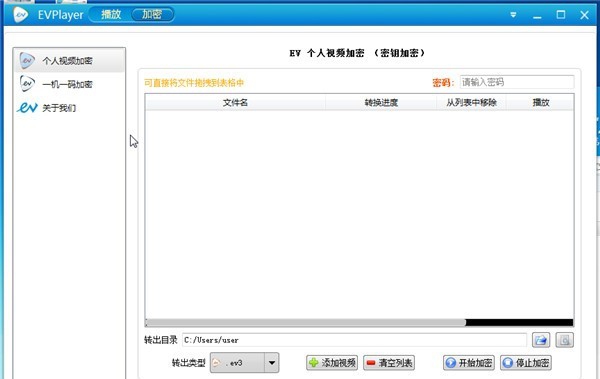Click the horizontal scrollbar of the file table

(x=306, y=322)
